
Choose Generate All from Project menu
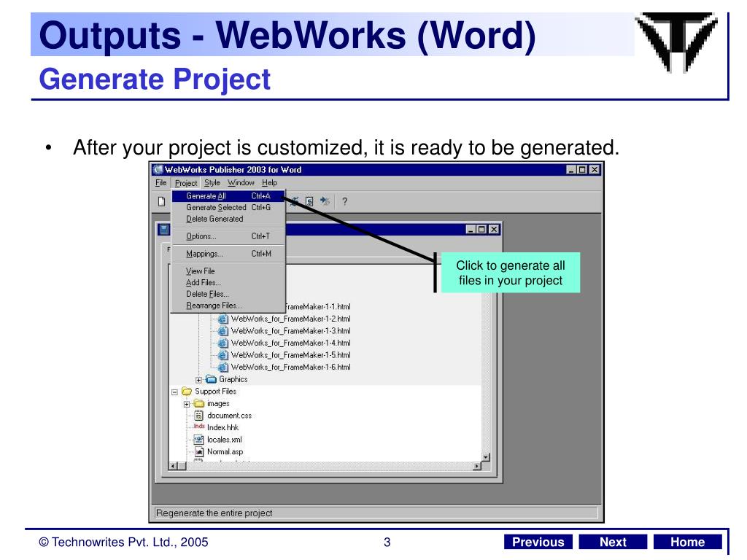click(228, 195)
